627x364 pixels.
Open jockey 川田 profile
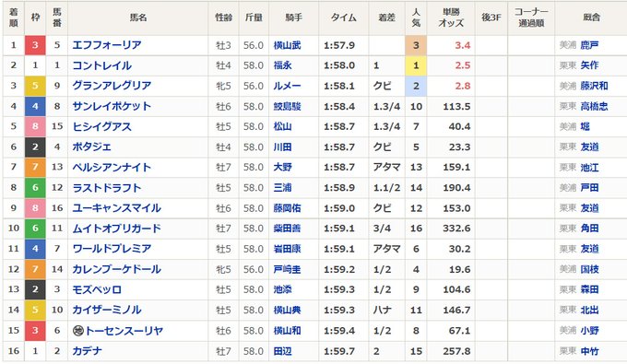[x=283, y=147]
